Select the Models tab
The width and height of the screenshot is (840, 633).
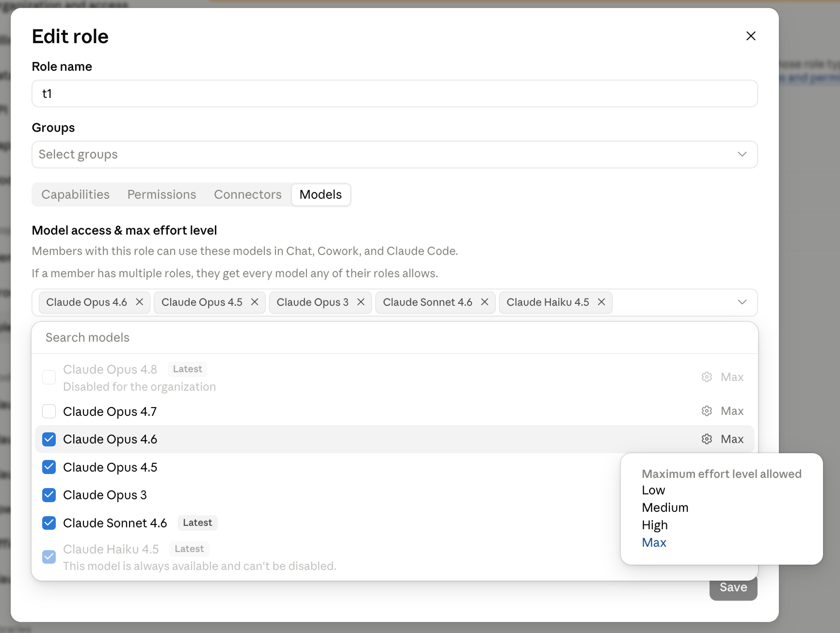(x=321, y=194)
